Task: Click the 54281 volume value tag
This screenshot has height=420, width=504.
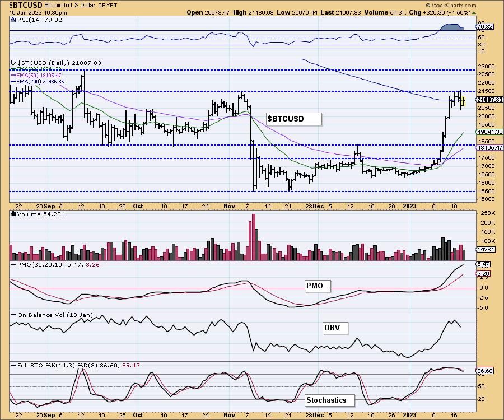Action: pyautogui.click(x=486, y=249)
